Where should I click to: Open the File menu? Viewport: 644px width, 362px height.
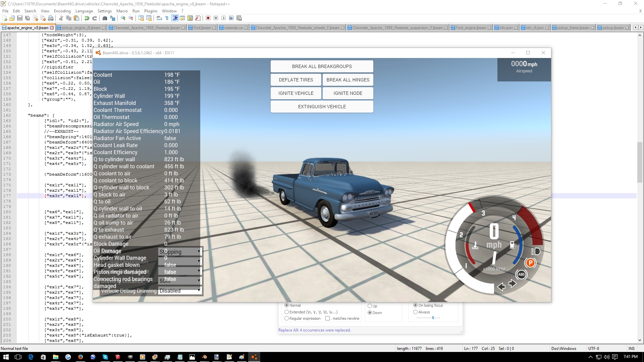coord(5,11)
